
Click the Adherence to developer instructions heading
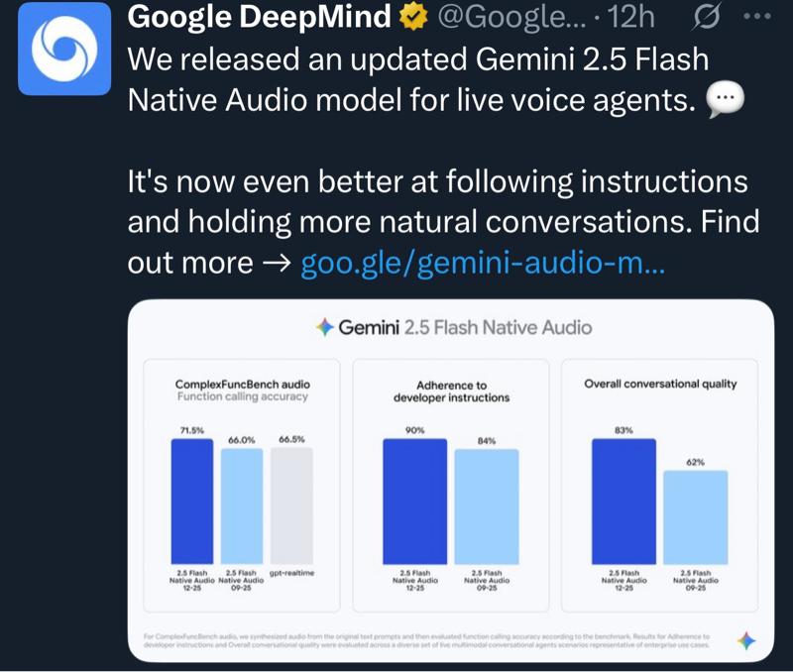(x=450, y=391)
